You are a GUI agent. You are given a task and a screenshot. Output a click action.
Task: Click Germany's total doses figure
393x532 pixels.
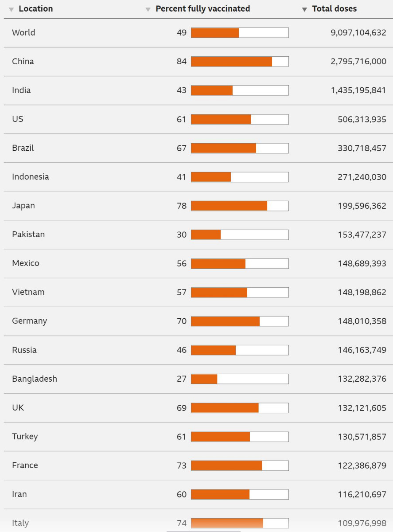pyautogui.click(x=362, y=321)
